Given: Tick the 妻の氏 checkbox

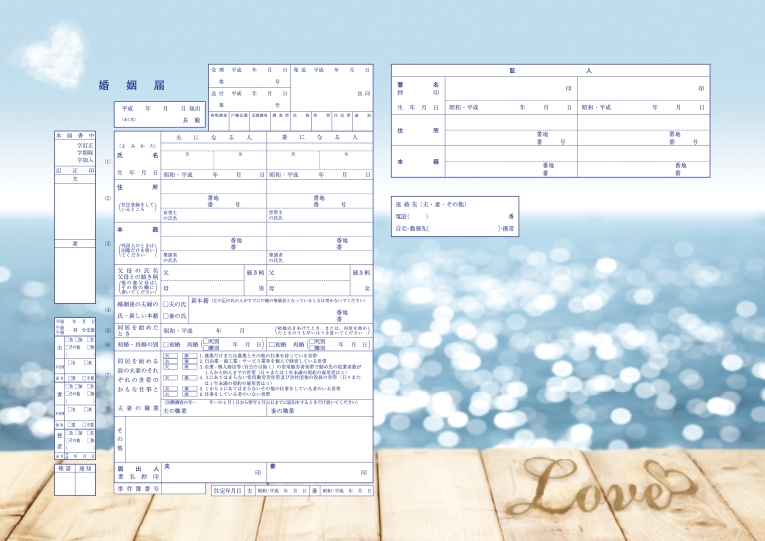Looking at the screenshot, I should click(166, 316).
